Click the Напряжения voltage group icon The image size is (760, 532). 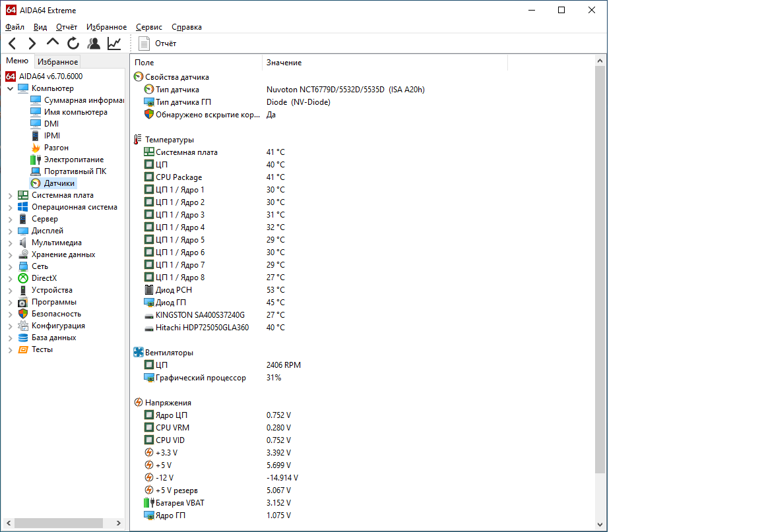point(138,402)
